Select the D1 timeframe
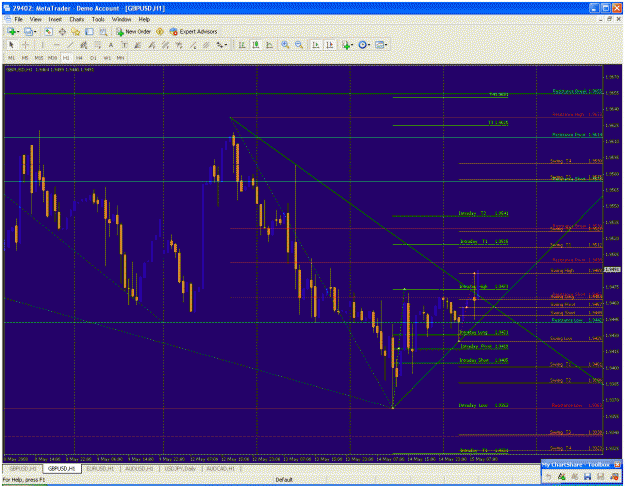This screenshot has width=625, height=486. [x=93, y=58]
